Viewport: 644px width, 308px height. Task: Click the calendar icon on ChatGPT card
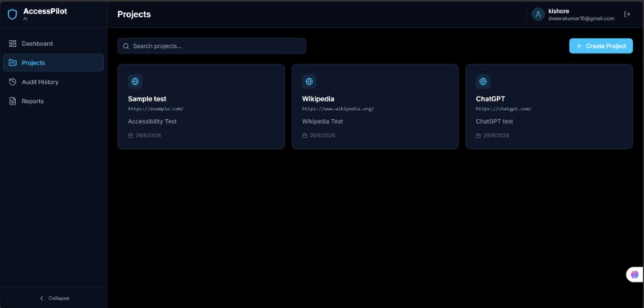479,136
